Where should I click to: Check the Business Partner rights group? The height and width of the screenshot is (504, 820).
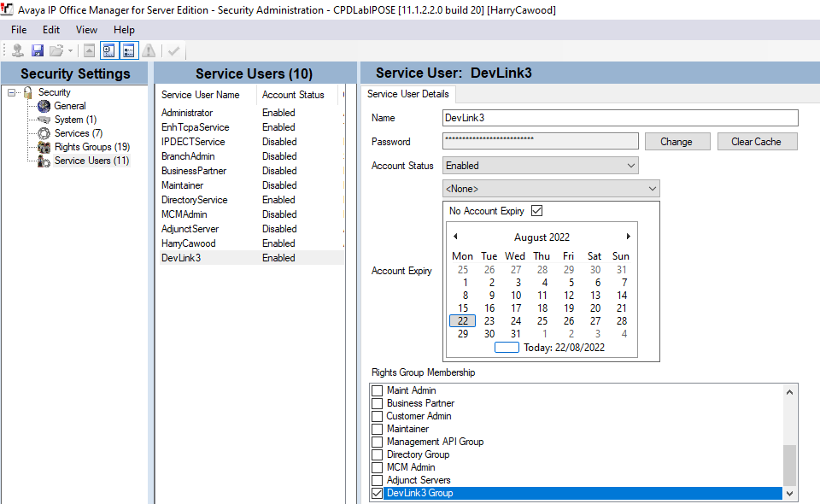377,403
